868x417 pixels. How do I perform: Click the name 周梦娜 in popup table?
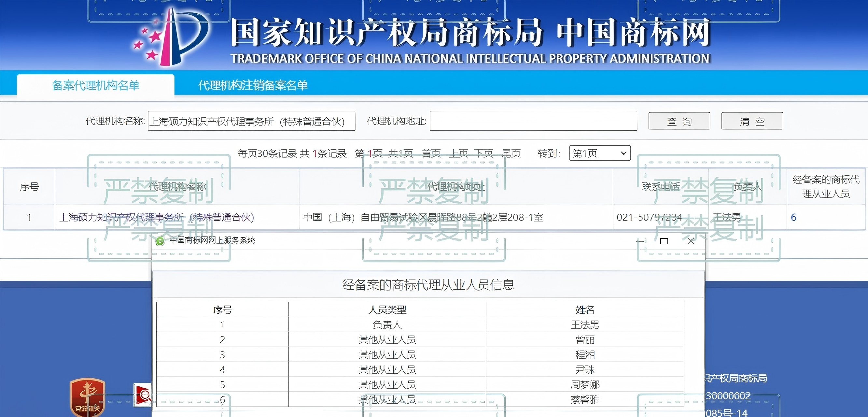pos(585,385)
